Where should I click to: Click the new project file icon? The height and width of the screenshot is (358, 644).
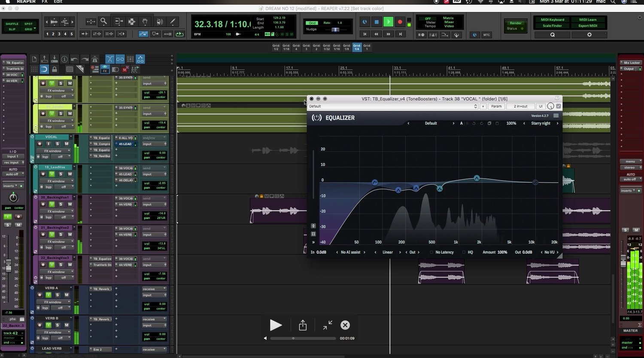coord(34,59)
